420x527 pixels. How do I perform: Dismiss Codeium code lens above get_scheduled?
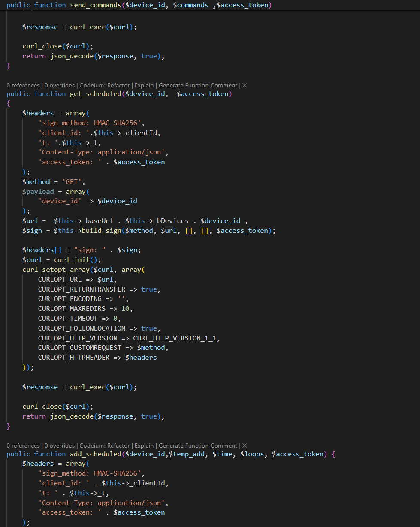coord(245,85)
